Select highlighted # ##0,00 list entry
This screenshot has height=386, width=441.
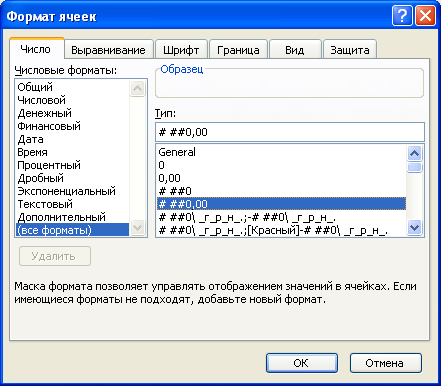click(x=281, y=204)
